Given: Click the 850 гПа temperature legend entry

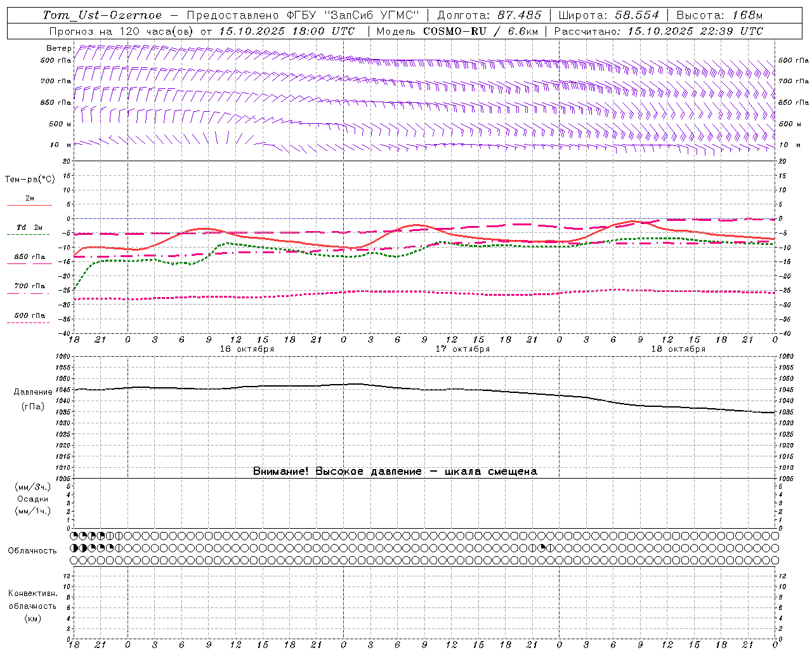Looking at the screenshot, I should pyautogui.click(x=30, y=257).
